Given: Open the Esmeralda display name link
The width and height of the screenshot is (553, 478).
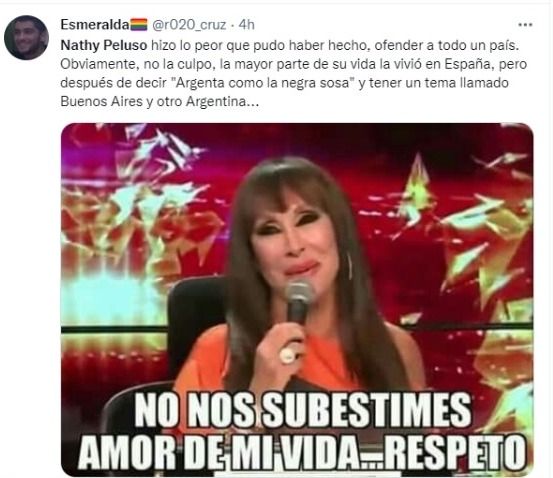Looking at the screenshot, I should click(x=95, y=25).
